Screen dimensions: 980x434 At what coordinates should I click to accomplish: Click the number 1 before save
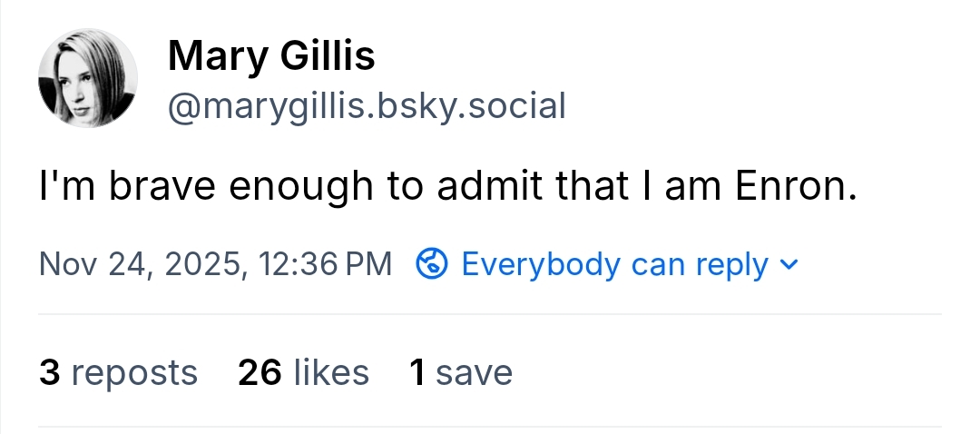417,372
